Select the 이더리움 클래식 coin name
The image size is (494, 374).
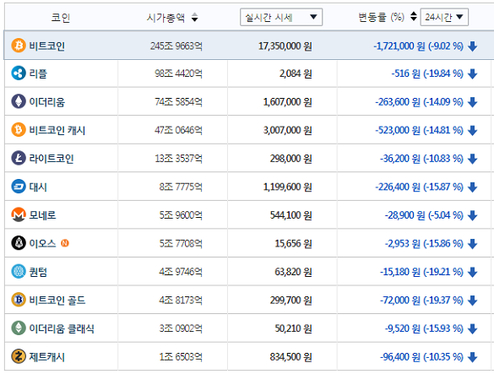[62, 328]
